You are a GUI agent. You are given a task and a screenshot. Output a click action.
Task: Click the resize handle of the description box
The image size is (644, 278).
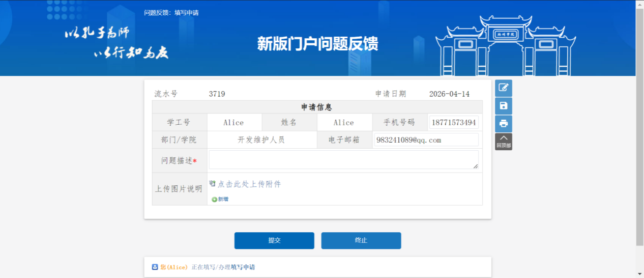(x=476, y=166)
